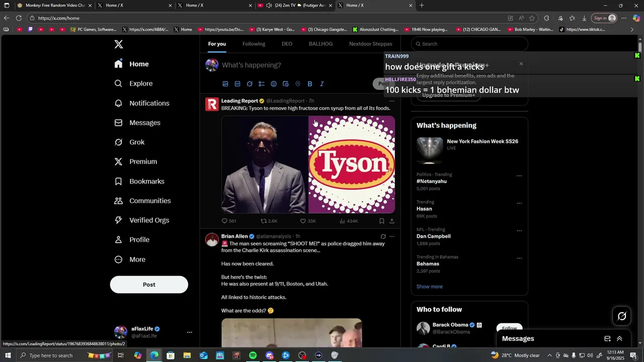Open more options for Hasan trend
This screenshot has height=362, width=644.
(x=519, y=204)
